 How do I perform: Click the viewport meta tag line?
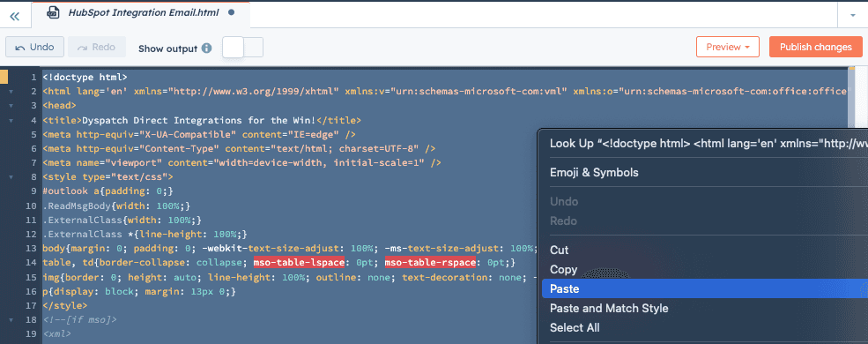pos(241,163)
